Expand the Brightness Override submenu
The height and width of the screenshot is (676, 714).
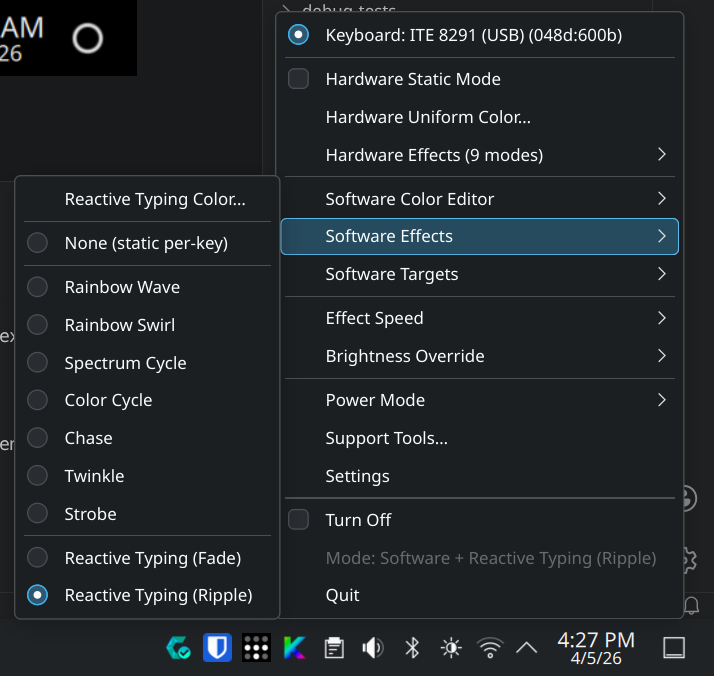[479, 356]
